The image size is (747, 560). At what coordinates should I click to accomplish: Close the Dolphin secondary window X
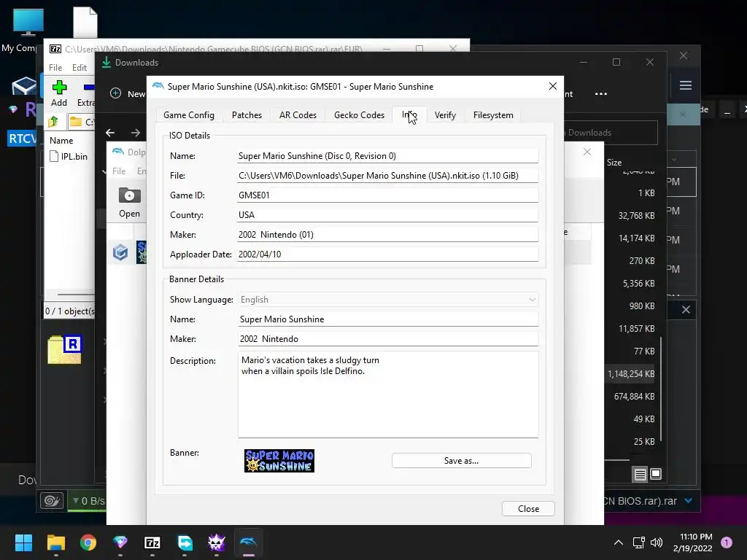[587, 152]
